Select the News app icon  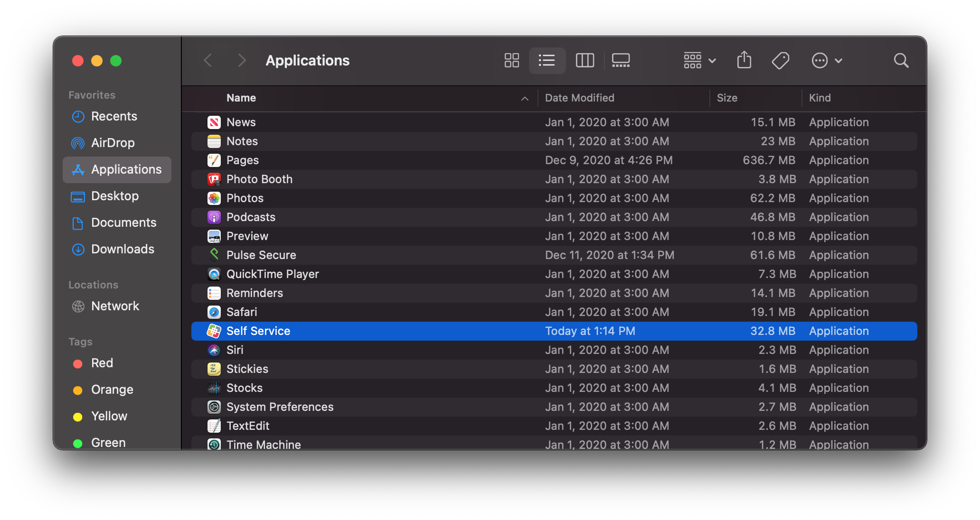coord(214,122)
